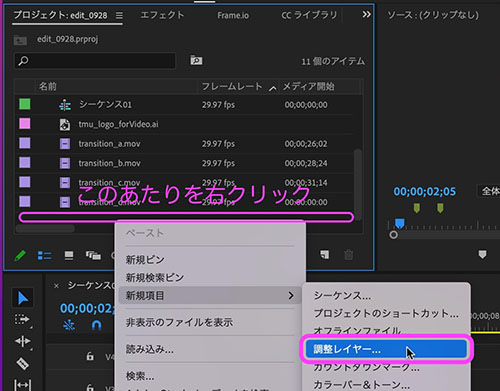Click the clip icon of transition_b.mov
Screen dimensions: 500x391
[x=65, y=163]
